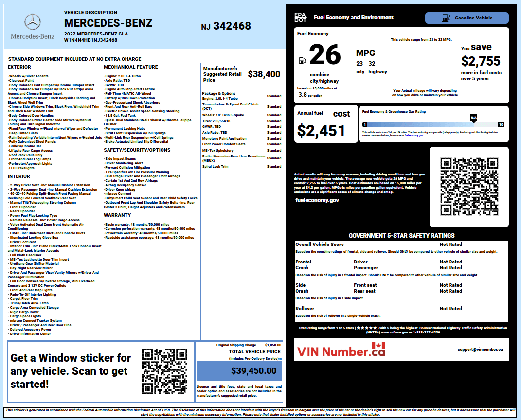Image resolution: width=522 pixels, height=420 pixels.
Task: Click the greenhouse gas rating bar
Action: (433, 125)
